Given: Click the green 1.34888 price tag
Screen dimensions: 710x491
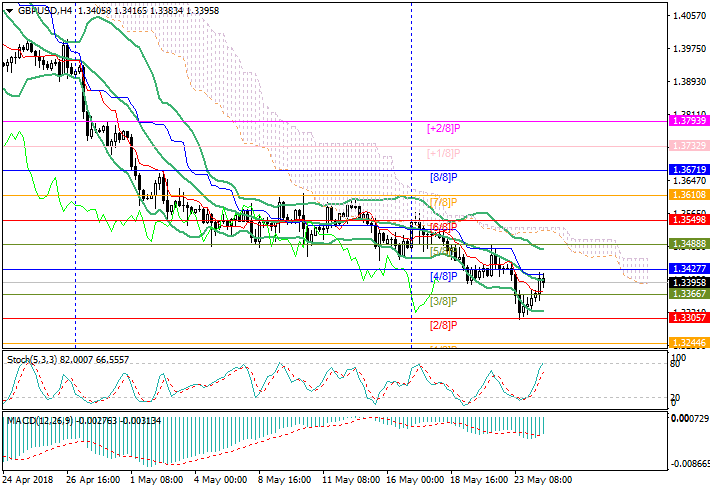Looking at the screenshot, I should pyautogui.click(x=689, y=244).
